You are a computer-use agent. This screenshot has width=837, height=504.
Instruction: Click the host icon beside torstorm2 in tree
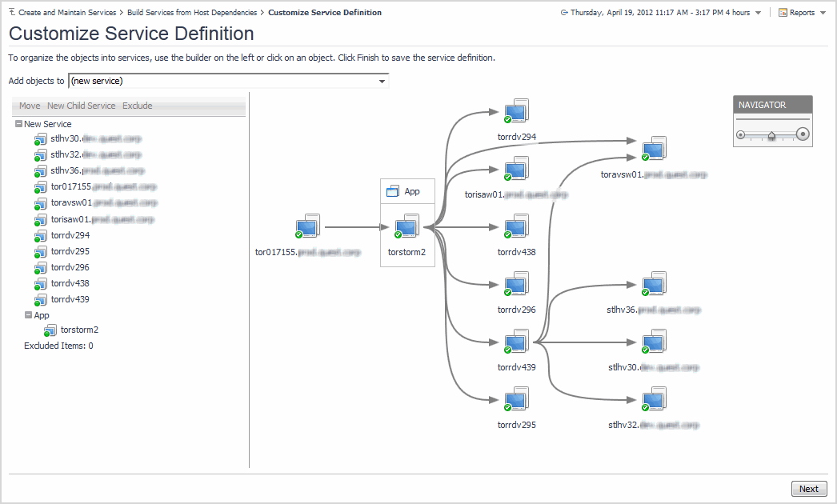[x=50, y=330]
